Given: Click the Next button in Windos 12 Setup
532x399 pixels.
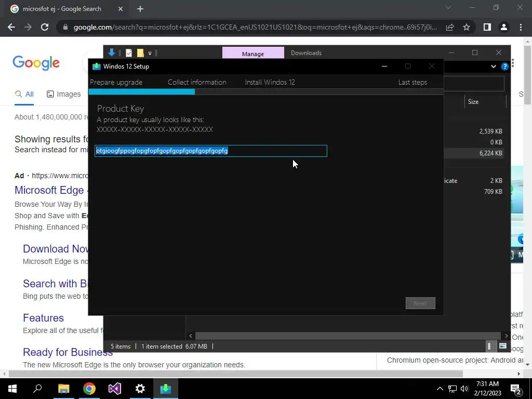Looking at the screenshot, I should (x=420, y=303).
